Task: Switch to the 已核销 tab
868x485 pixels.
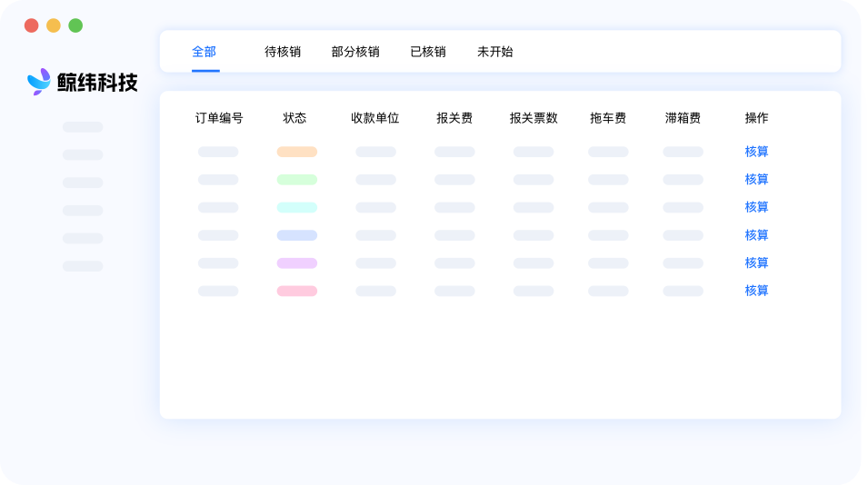Action: 428,52
